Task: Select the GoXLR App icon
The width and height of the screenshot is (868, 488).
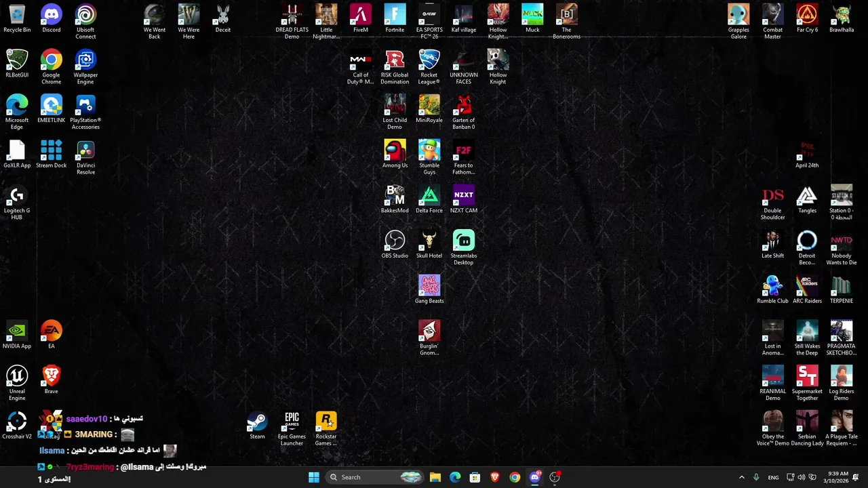Action: click(x=17, y=155)
